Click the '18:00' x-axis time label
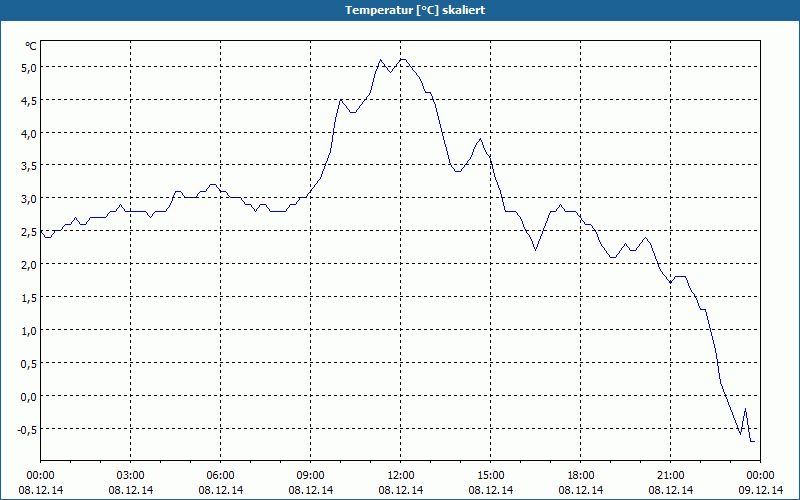This screenshot has width=800, height=500. (581, 476)
